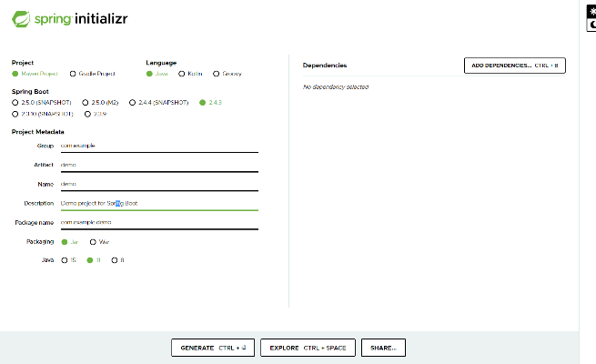
Task: Switch to dark theme moon icon
Action: tap(591, 25)
